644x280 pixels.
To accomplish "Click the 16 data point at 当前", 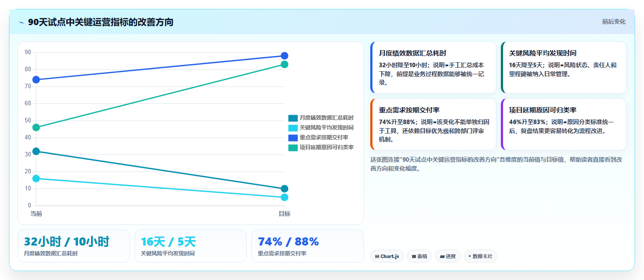I will pyautogui.click(x=36, y=179).
